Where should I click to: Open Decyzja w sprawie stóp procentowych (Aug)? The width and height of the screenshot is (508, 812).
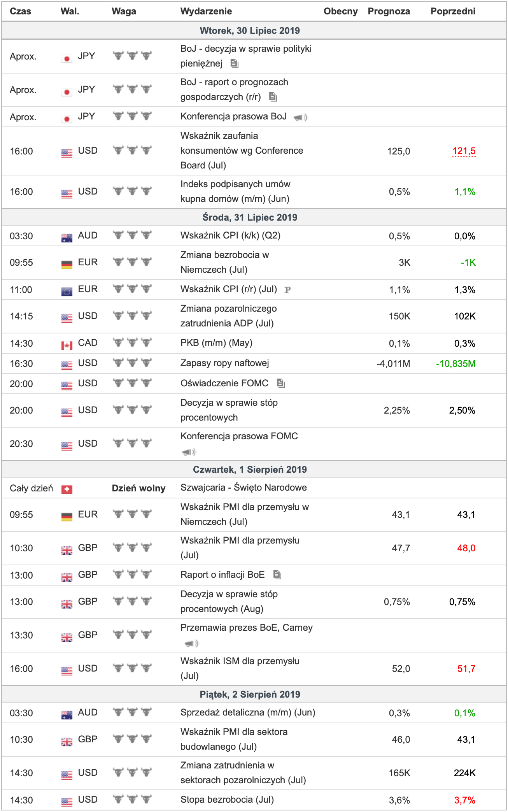click(229, 601)
